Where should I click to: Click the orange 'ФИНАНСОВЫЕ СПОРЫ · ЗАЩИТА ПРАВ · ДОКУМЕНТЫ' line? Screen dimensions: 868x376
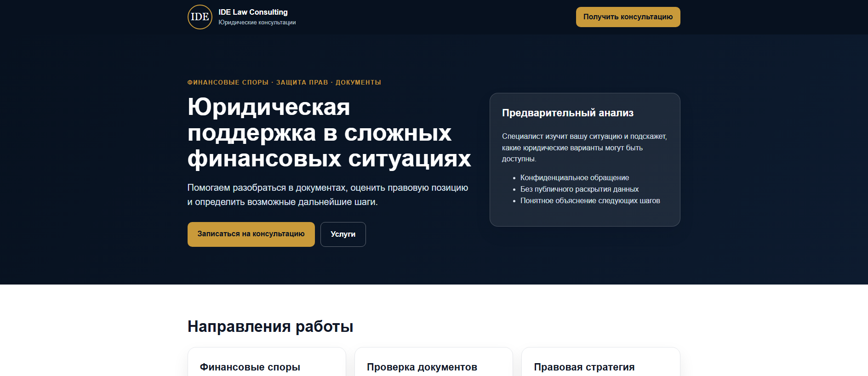click(284, 82)
